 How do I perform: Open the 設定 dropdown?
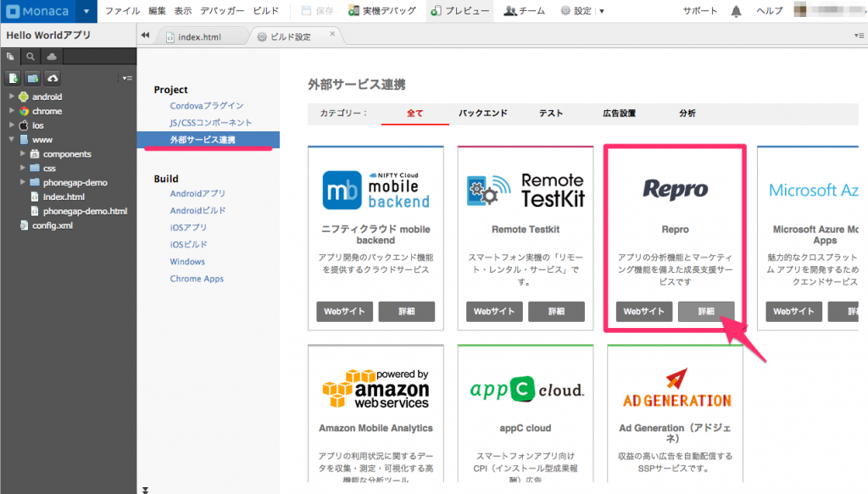coord(582,11)
